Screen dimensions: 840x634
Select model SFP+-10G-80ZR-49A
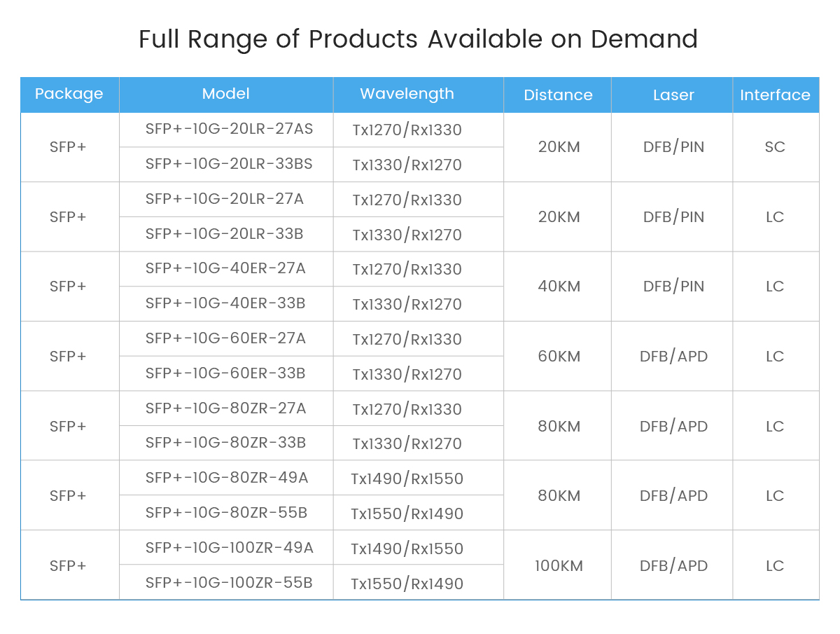pyautogui.click(x=227, y=478)
